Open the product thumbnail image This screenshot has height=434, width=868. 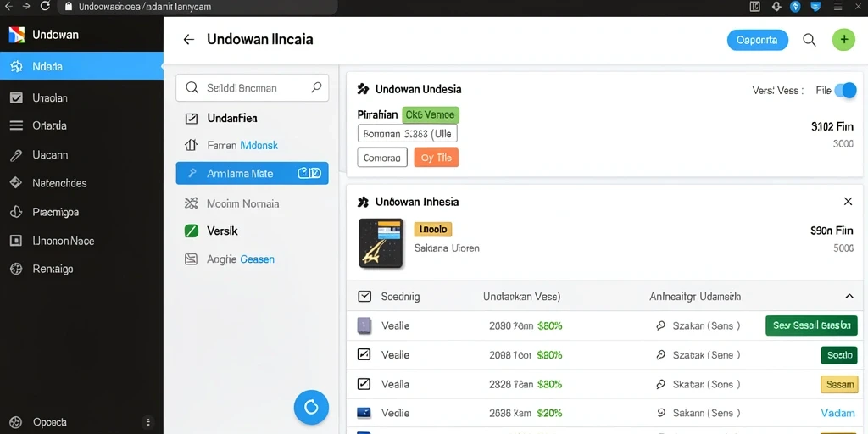click(381, 243)
